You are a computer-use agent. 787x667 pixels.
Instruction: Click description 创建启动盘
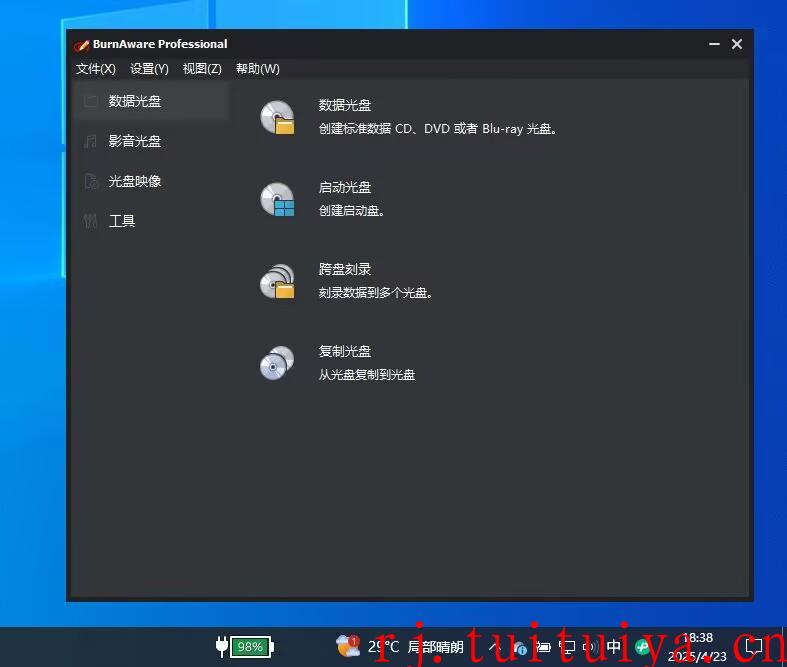point(351,211)
